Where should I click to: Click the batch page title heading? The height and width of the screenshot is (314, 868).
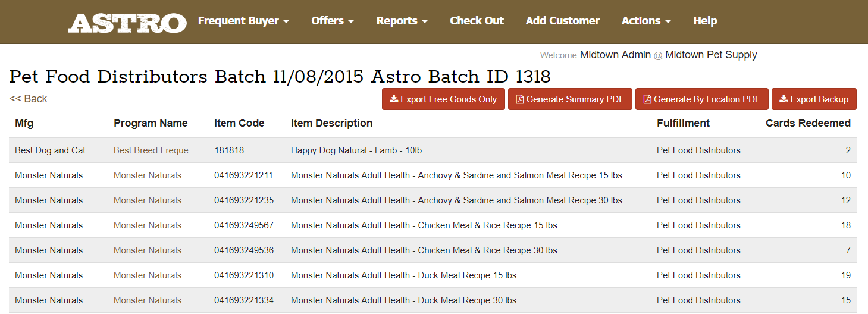click(280, 77)
